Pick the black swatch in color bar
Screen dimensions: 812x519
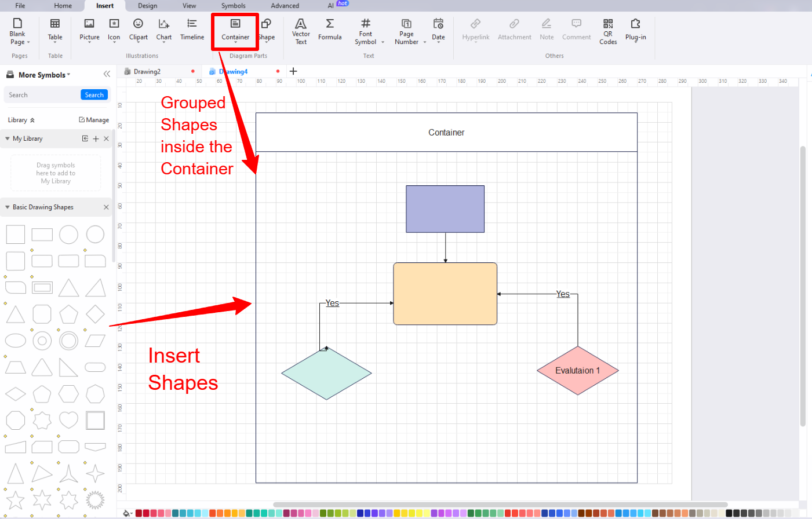click(x=729, y=513)
